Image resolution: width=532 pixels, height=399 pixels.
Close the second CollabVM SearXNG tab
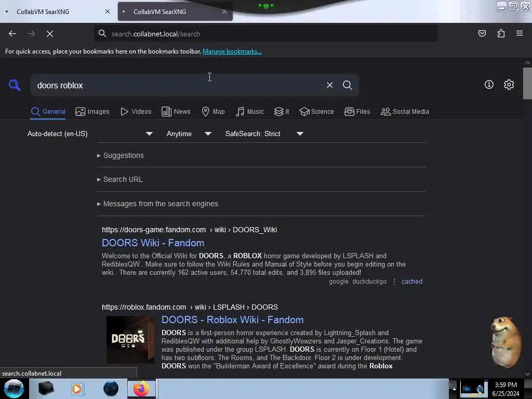224,11
